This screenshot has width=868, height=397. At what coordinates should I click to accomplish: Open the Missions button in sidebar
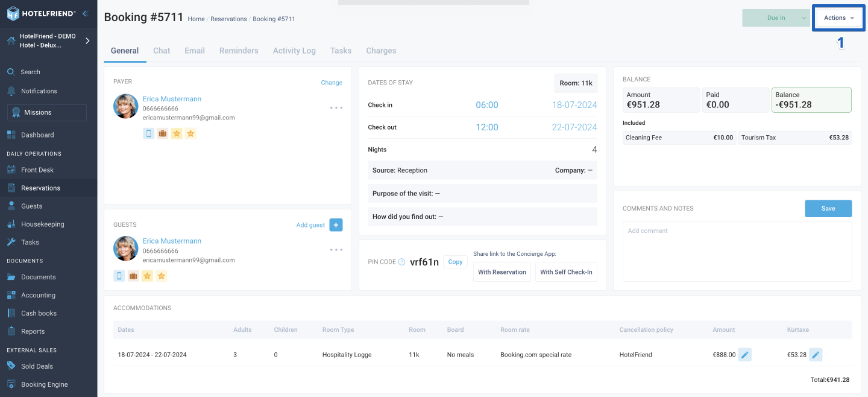point(47,112)
